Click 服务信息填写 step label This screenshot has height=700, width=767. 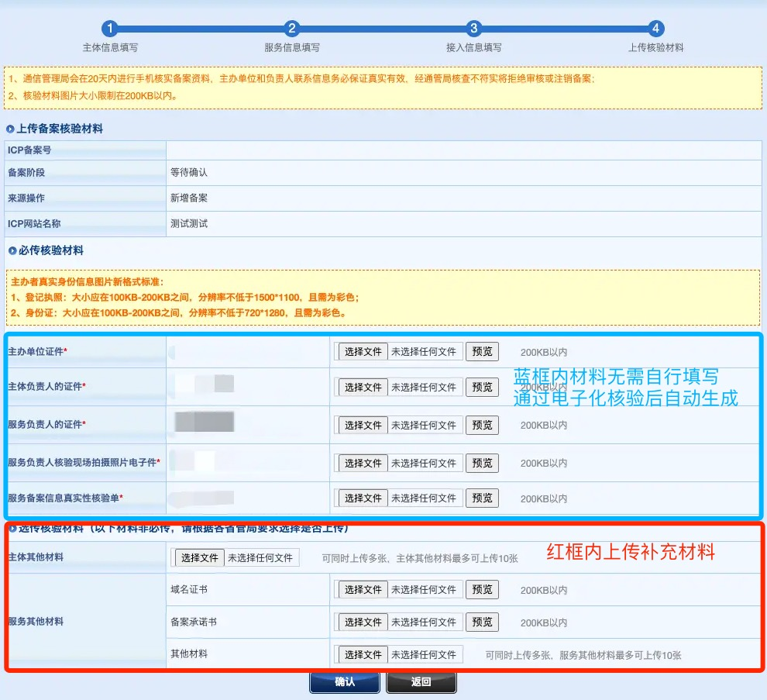[292, 47]
